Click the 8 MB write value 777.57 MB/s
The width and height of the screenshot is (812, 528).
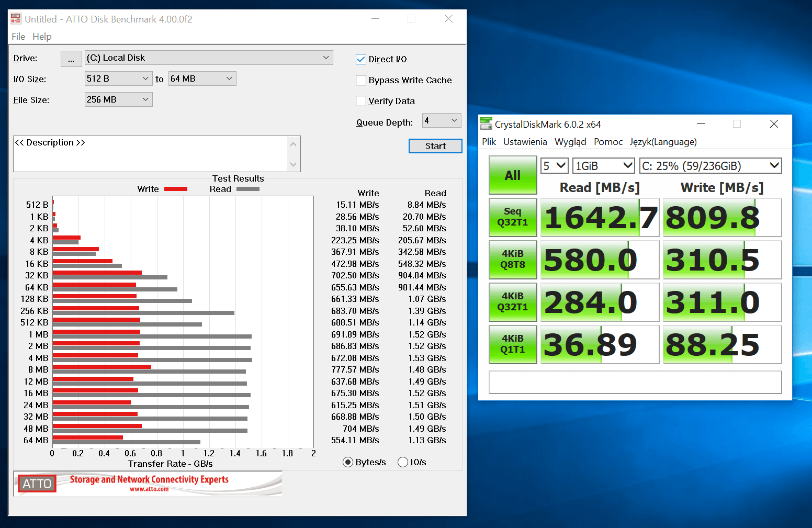[355, 369]
